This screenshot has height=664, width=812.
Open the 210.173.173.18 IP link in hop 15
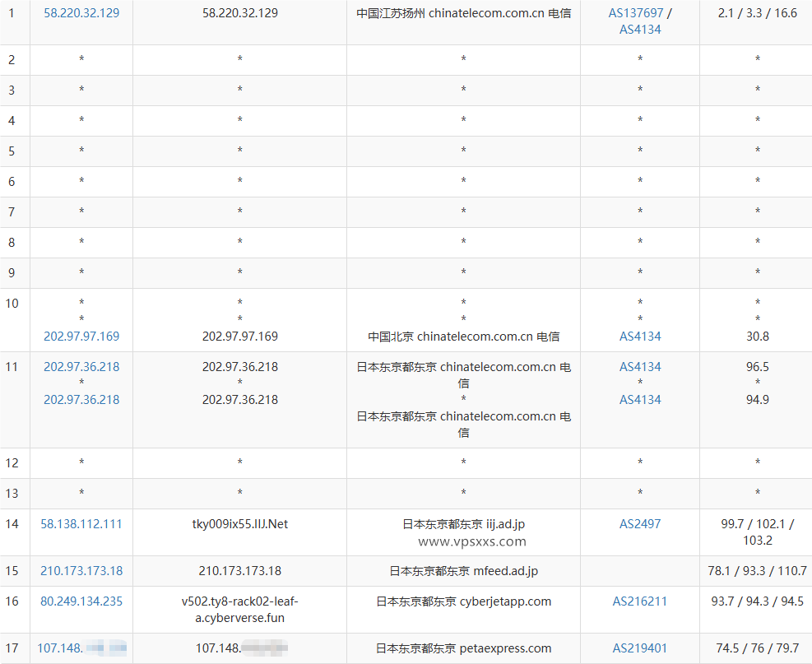(x=81, y=571)
